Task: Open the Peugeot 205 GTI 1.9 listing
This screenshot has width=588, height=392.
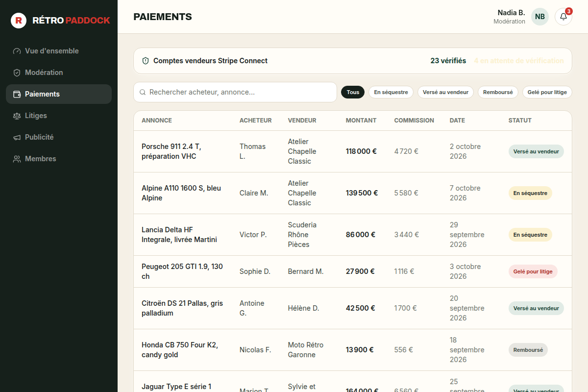Action: (182, 271)
